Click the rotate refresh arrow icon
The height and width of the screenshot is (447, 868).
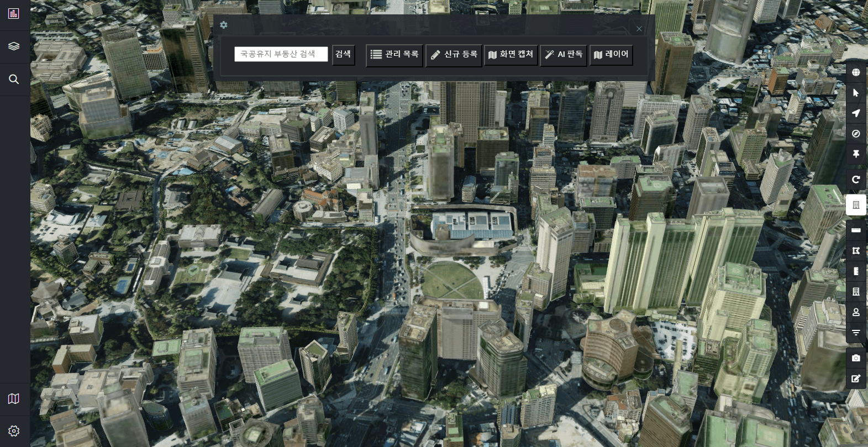point(856,180)
